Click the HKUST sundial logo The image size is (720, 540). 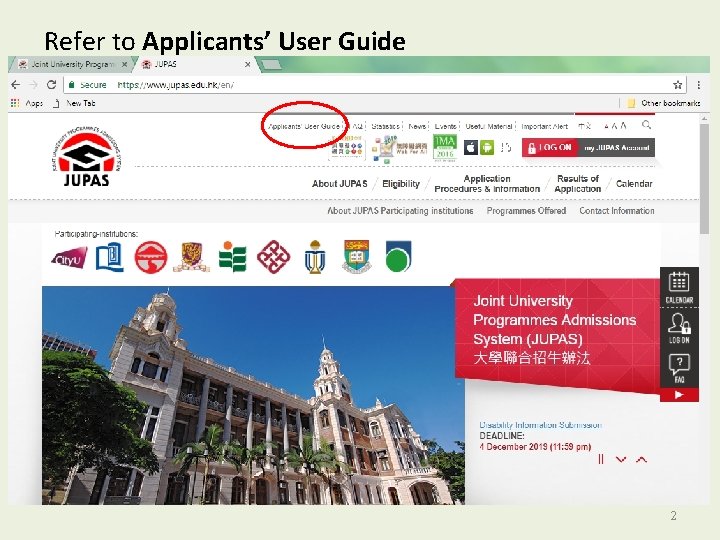point(315,257)
